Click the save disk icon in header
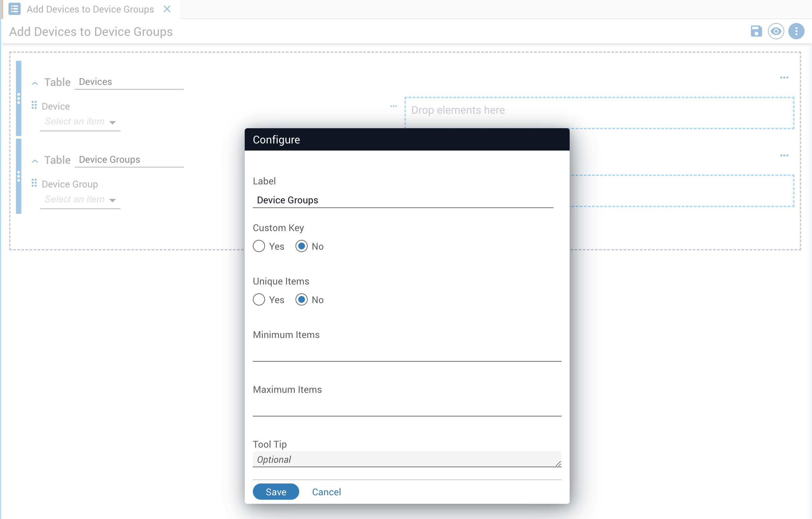This screenshot has width=812, height=519. click(756, 31)
